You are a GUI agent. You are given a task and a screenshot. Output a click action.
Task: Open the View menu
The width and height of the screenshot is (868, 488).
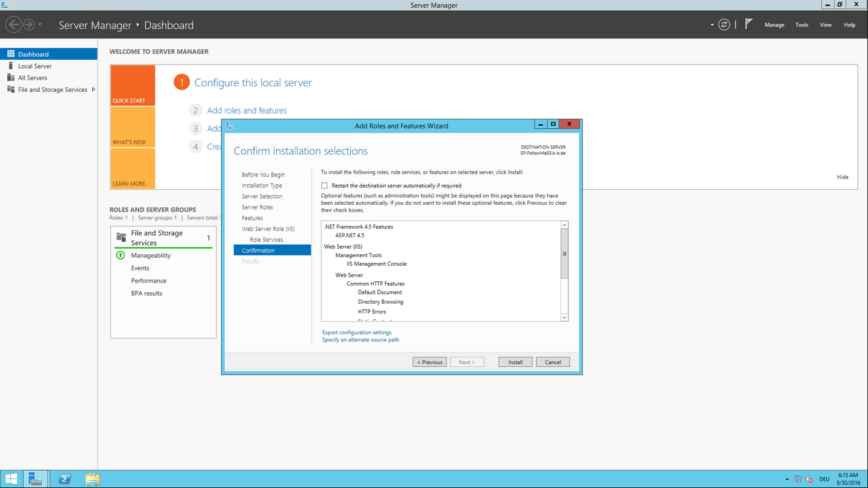click(x=826, y=25)
